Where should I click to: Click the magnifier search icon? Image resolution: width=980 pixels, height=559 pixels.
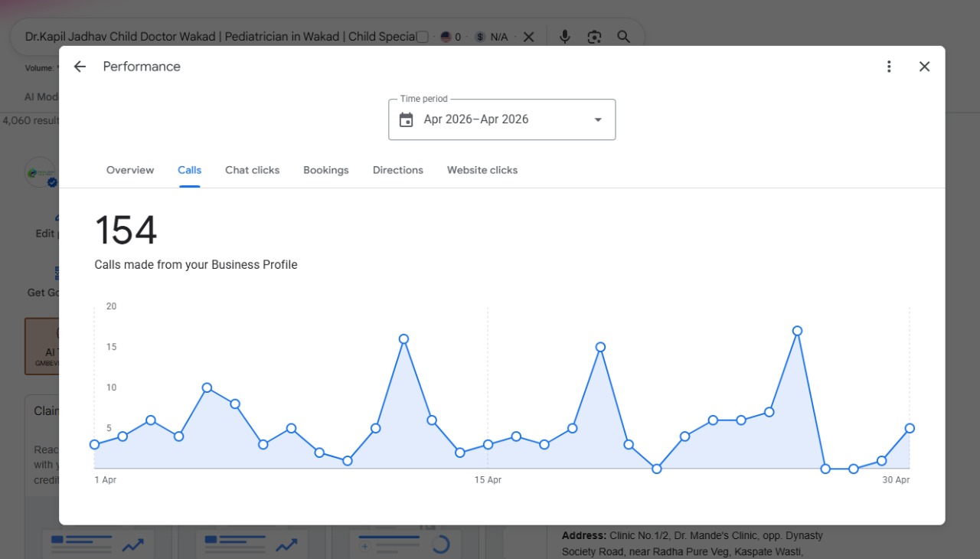[x=623, y=37]
